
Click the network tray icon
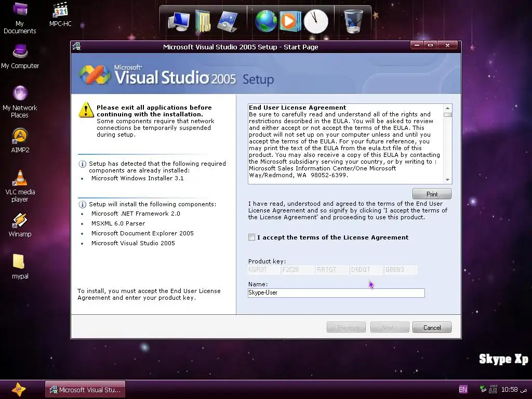pyautogui.click(x=493, y=389)
